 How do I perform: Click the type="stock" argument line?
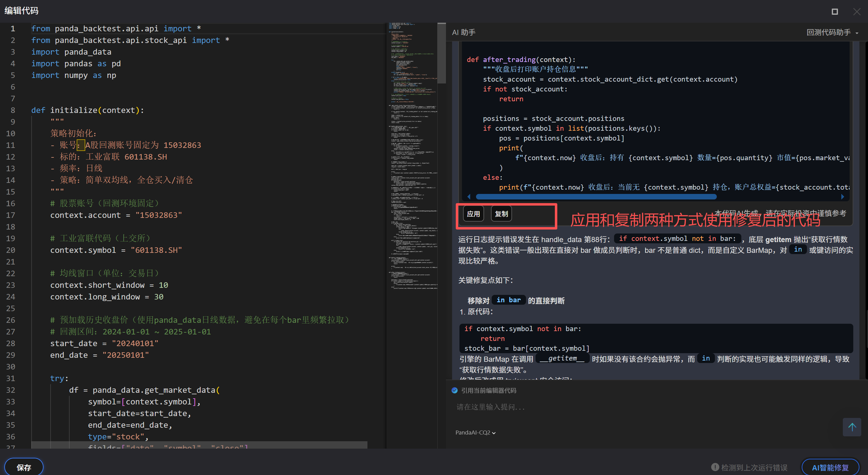pos(118,437)
